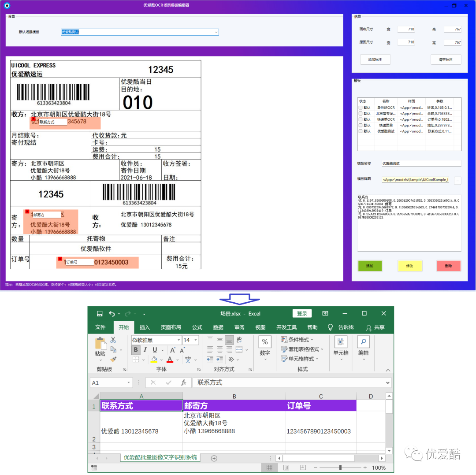
Task: Click the lightbulb Tell Me icon
Action: (x=330, y=327)
